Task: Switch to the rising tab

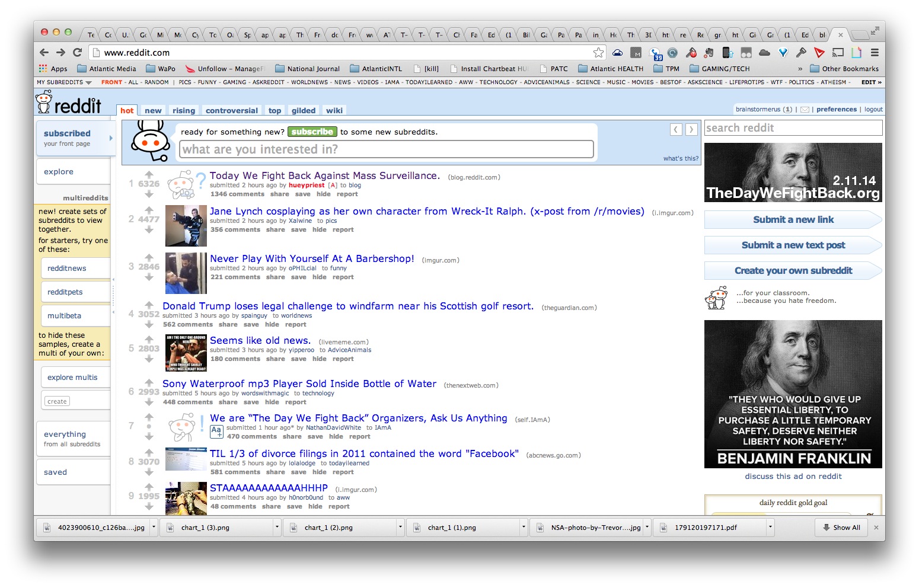Action: click(x=184, y=110)
